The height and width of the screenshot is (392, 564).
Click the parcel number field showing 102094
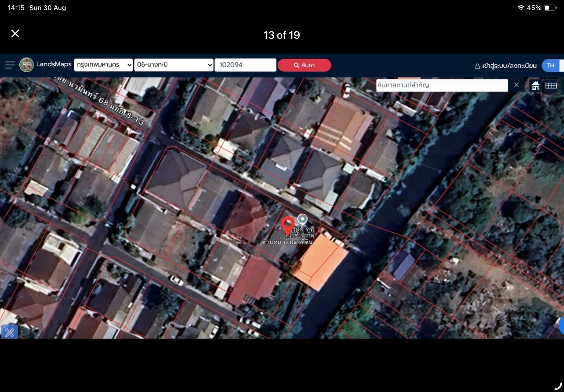click(x=245, y=65)
